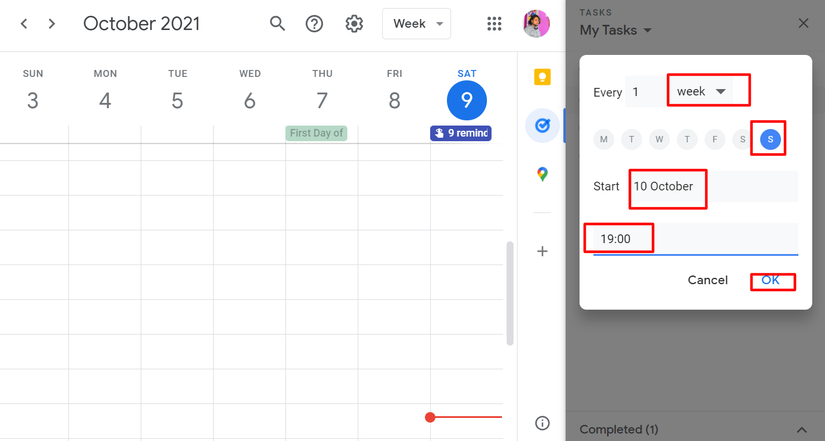Open Google Keep in side panel
Viewport: 825px width, 441px height.
pyautogui.click(x=542, y=77)
